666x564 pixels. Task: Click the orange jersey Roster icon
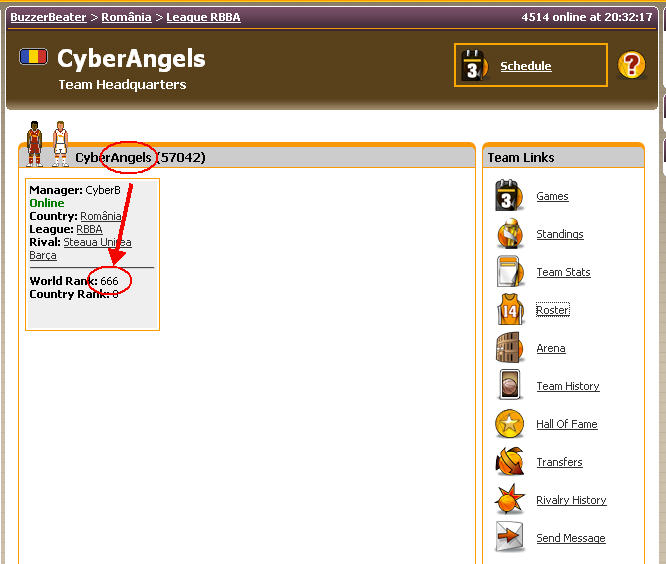510,310
